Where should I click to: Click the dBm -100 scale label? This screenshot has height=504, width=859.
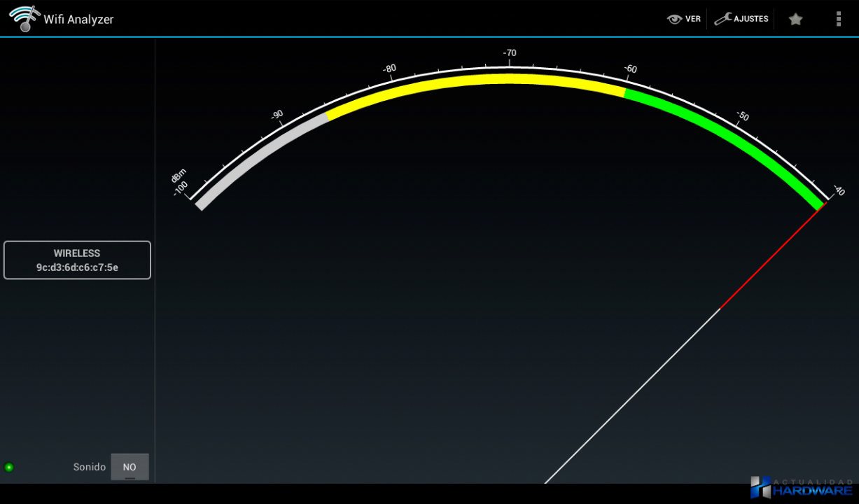point(179,182)
